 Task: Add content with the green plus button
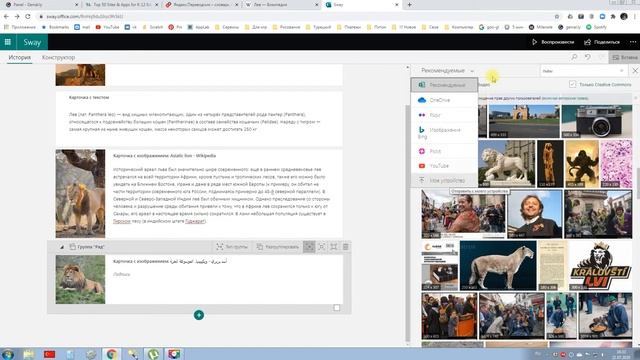tap(199, 315)
